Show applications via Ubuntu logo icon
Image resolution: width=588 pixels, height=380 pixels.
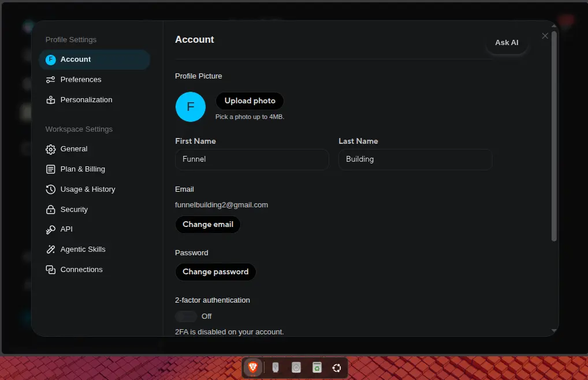(x=337, y=368)
